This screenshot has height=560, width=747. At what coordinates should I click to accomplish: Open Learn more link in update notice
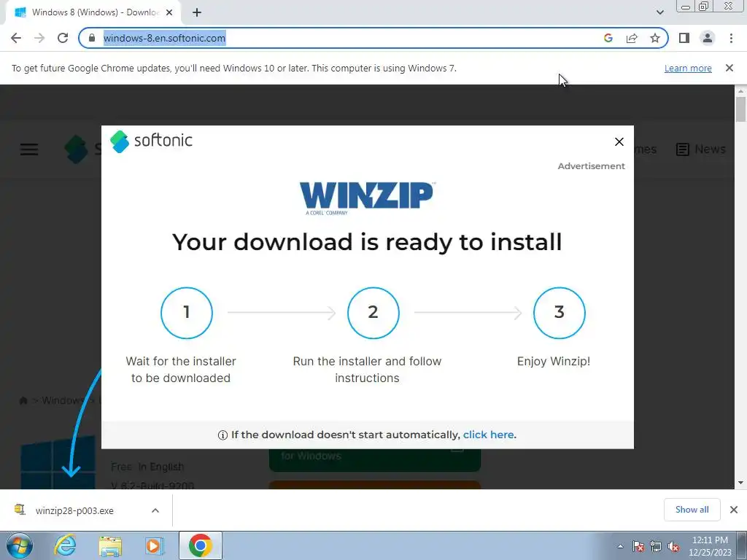(688, 68)
